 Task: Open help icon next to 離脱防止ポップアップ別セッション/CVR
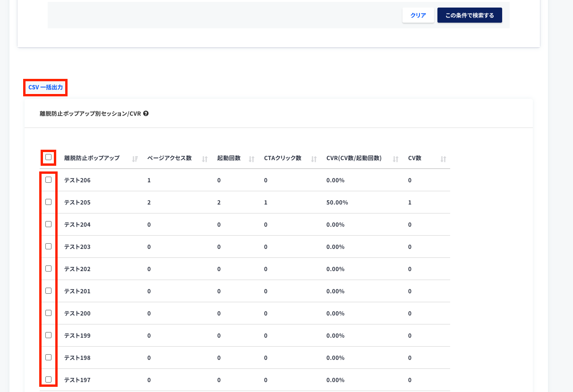point(146,113)
